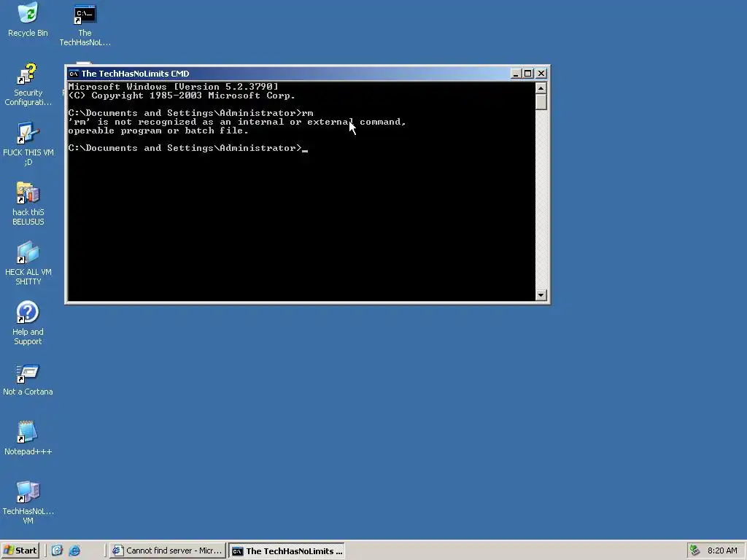The width and height of the screenshot is (747, 560).
Task: Click The TechHasNoLimits CMD title bar text
Action: [135, 74]
